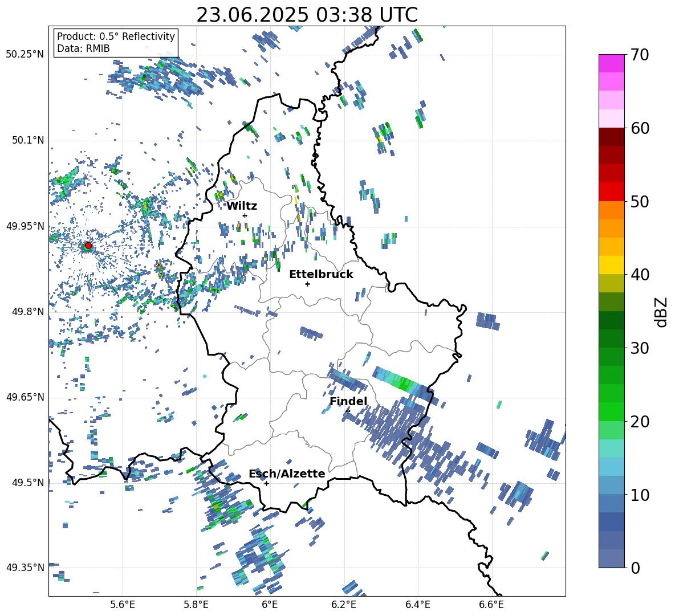Image resolution: width=675 pixels, height=616 pixels.
Task: Click the 'Product: 0.5° Reflectivity' text
Action: click(116, 36)
